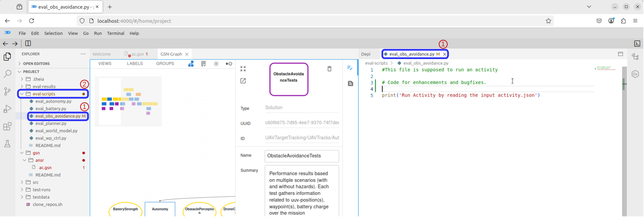Screen dimensions: 644x217
Task: Open the Terminal menu
Action: [x=116, y=33]
